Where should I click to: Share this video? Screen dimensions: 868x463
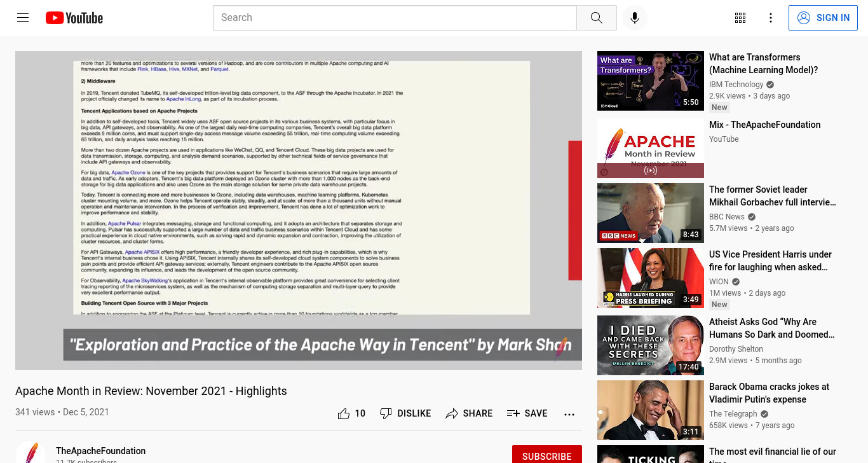pos(469,413)
